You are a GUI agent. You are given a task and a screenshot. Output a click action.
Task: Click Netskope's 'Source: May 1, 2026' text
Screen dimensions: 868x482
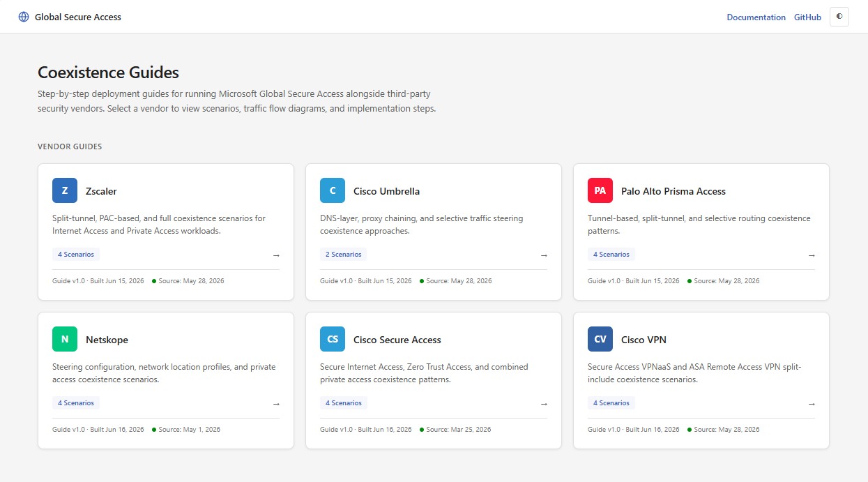tap(190, 430)
